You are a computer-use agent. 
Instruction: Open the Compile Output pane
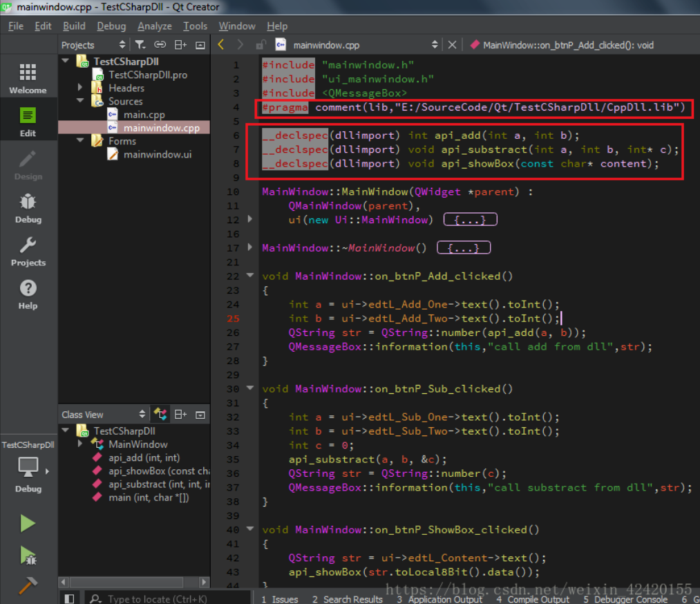[533, 599]
